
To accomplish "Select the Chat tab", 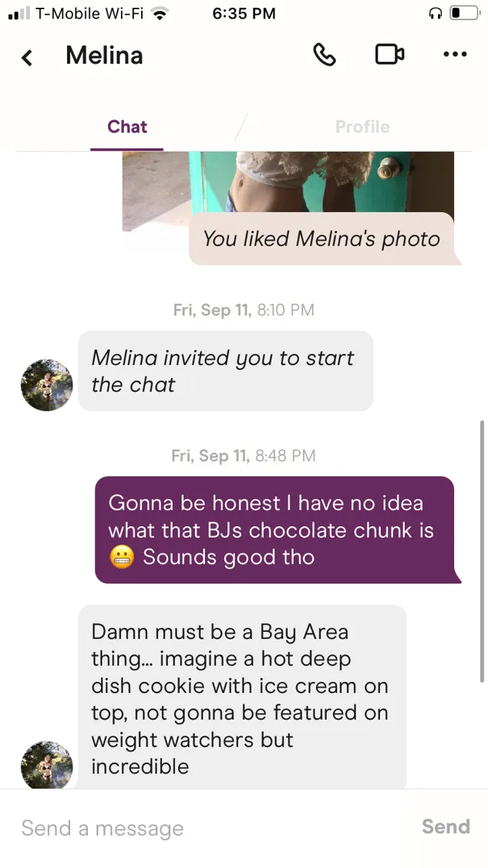I will click(127, 127).
